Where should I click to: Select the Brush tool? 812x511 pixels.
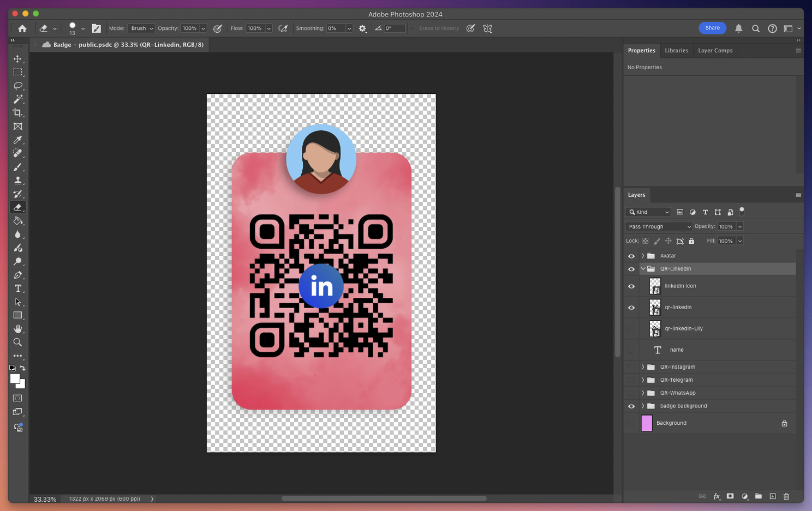[17, 167]
